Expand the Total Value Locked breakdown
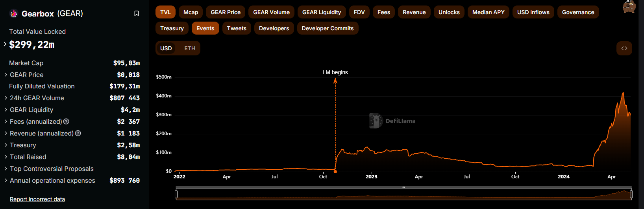This screenshot has height=209, width=644. point(5,44)
